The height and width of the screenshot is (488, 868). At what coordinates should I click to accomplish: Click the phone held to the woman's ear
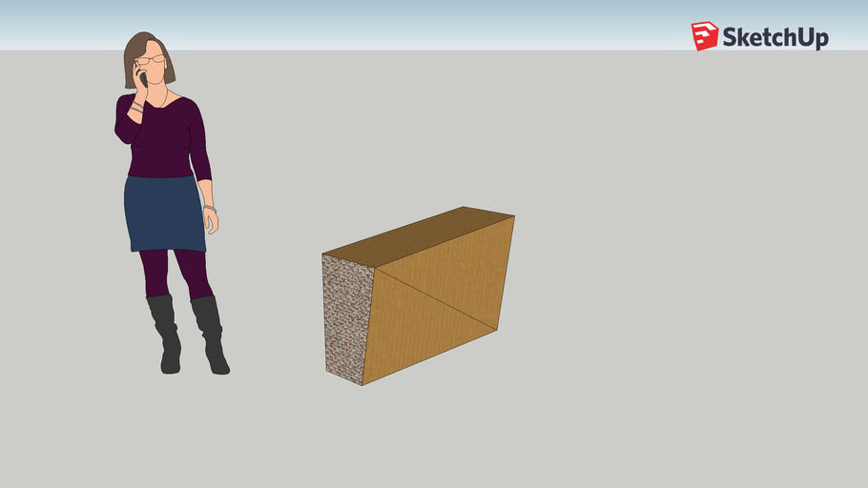(x=142, y=78)
